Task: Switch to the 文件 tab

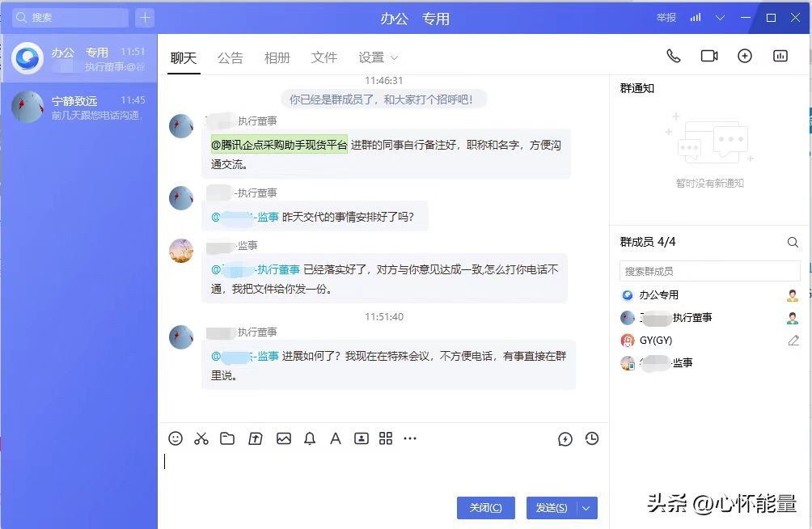Action: pyautogui.click(x=324, y=57)
